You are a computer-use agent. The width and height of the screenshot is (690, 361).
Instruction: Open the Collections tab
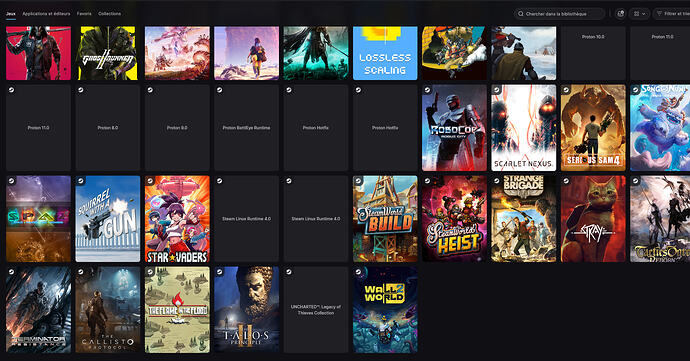(110, 14)
